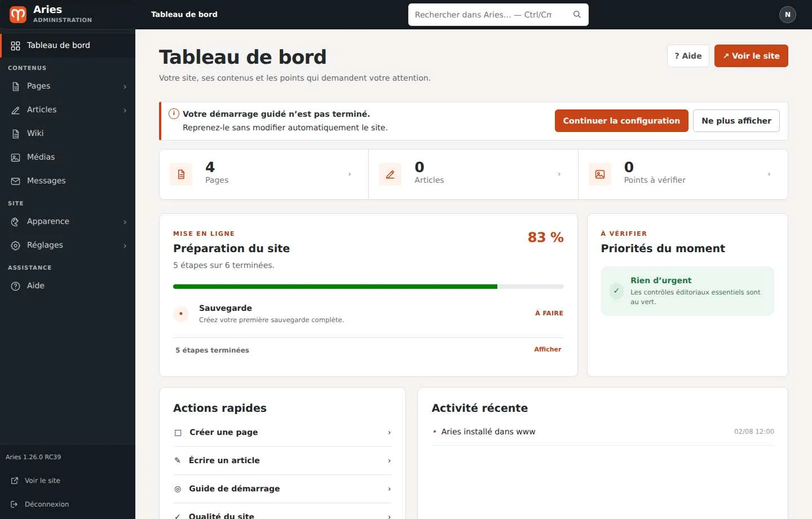Viewport: 812px width, 519px height.
Task: Click the À FAIRE status label
Action: point(549,313)
